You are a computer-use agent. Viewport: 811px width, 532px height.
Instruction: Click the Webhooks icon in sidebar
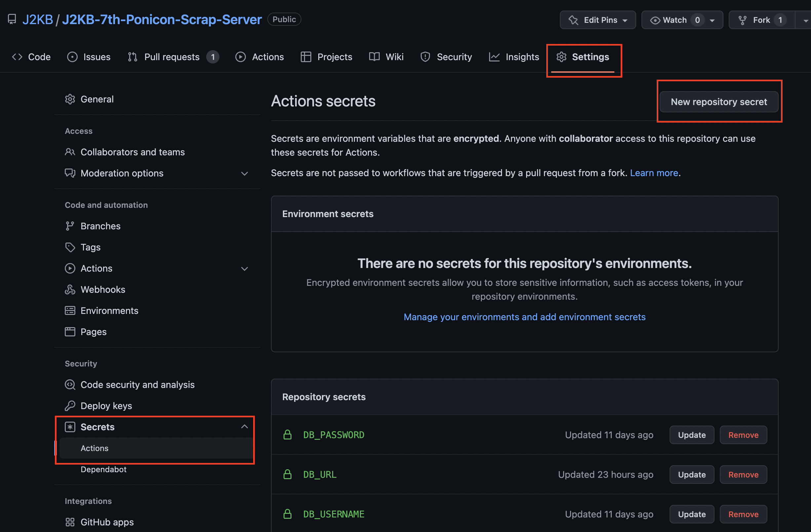(70, 289)
